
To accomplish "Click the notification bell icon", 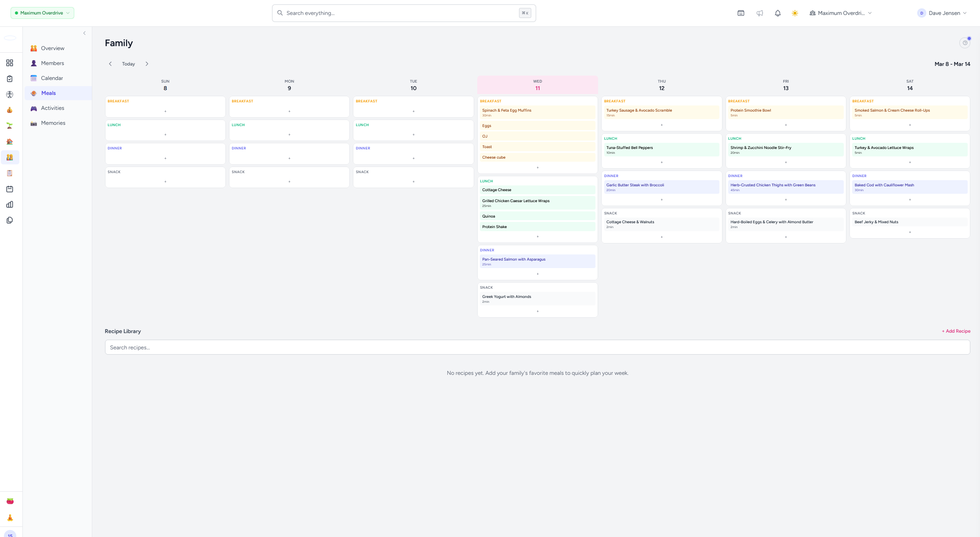I will (777, 13).
